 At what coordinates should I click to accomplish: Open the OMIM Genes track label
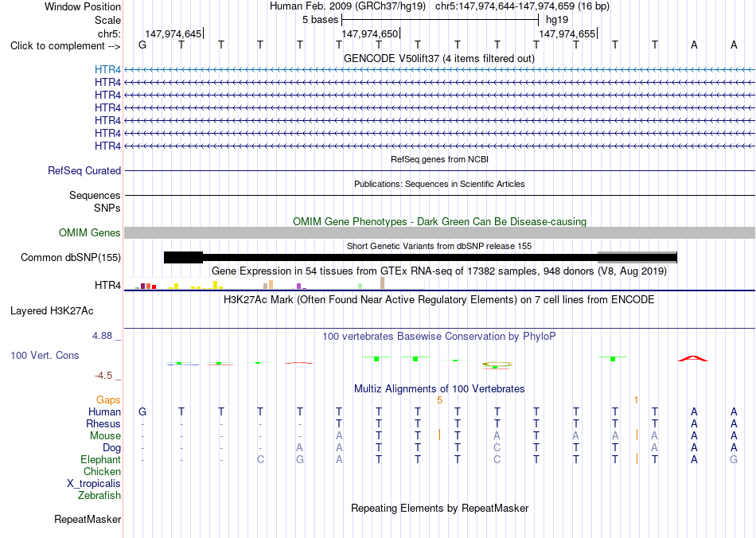click(90, 233)
